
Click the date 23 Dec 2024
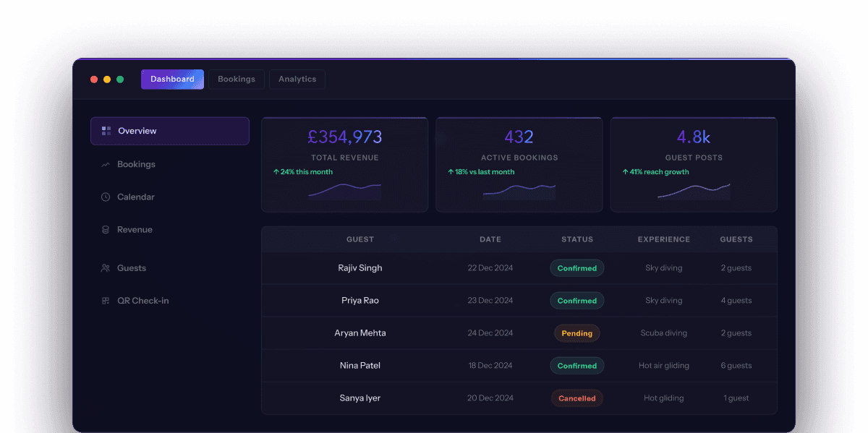490,301
